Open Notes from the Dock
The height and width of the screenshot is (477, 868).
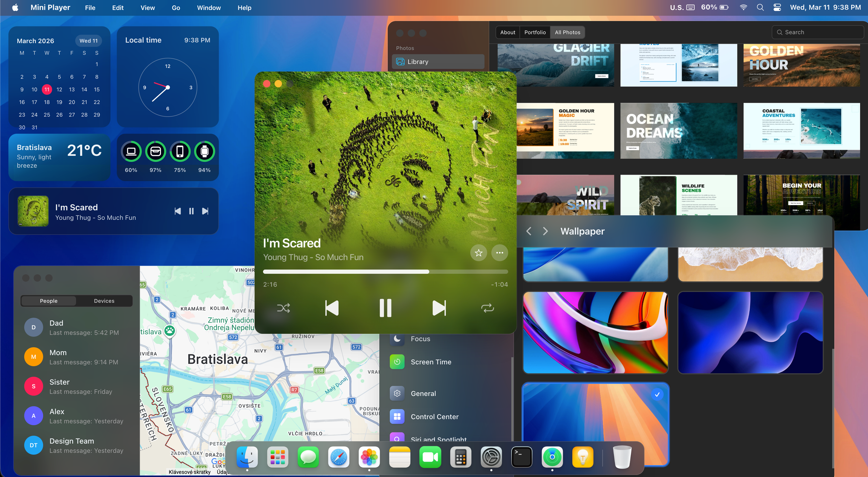click(400, 457)
